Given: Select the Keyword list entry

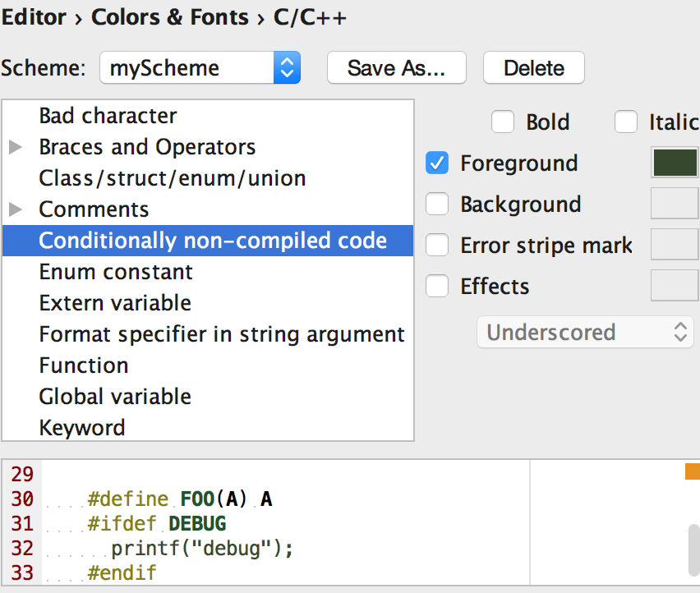Looking at the screenshot, I should click(x=82, y=428).
